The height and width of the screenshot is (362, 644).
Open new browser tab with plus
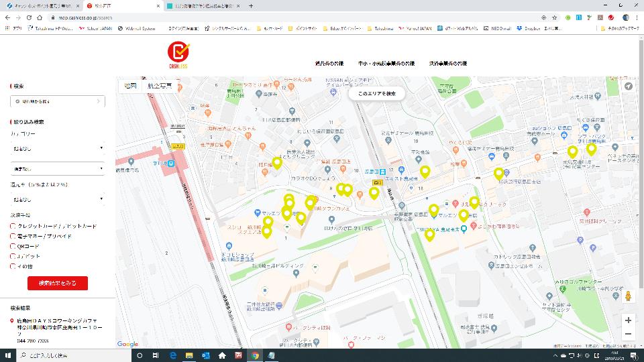click(x=251, y=6)
